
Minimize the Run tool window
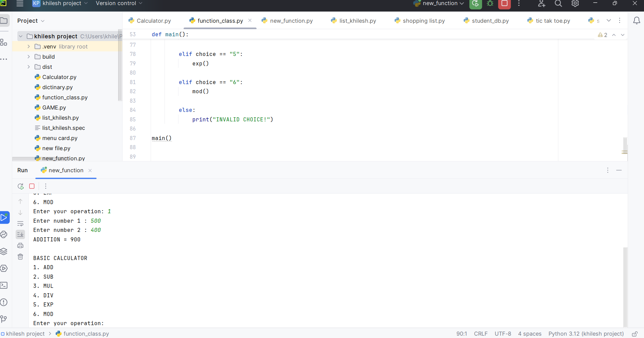tap(619, 170)
